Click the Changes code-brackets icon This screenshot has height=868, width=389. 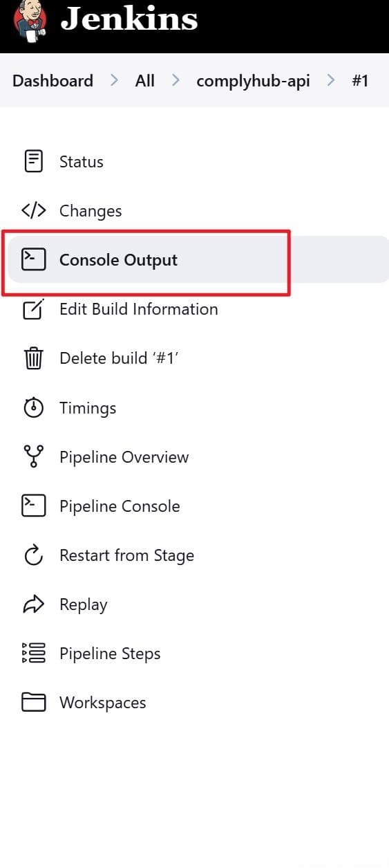coord(34,210)
